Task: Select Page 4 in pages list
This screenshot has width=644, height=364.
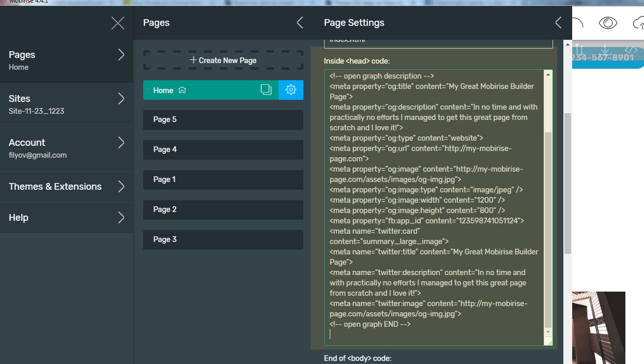Action: click(223, 149)
